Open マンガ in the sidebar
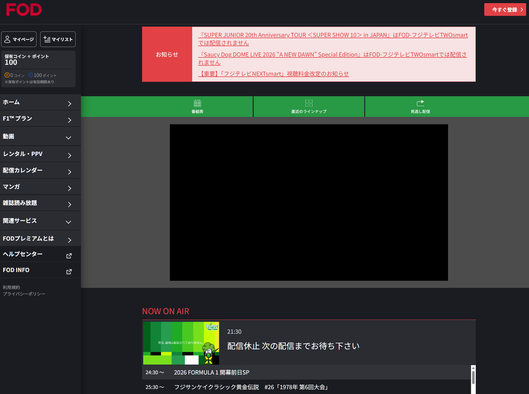 click(x=40, y=187)
